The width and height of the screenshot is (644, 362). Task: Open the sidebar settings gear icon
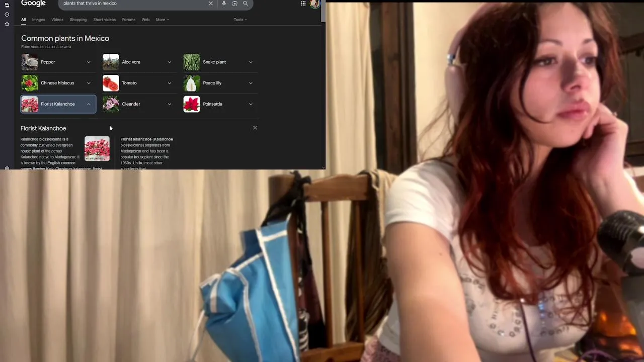coord(7,168)
